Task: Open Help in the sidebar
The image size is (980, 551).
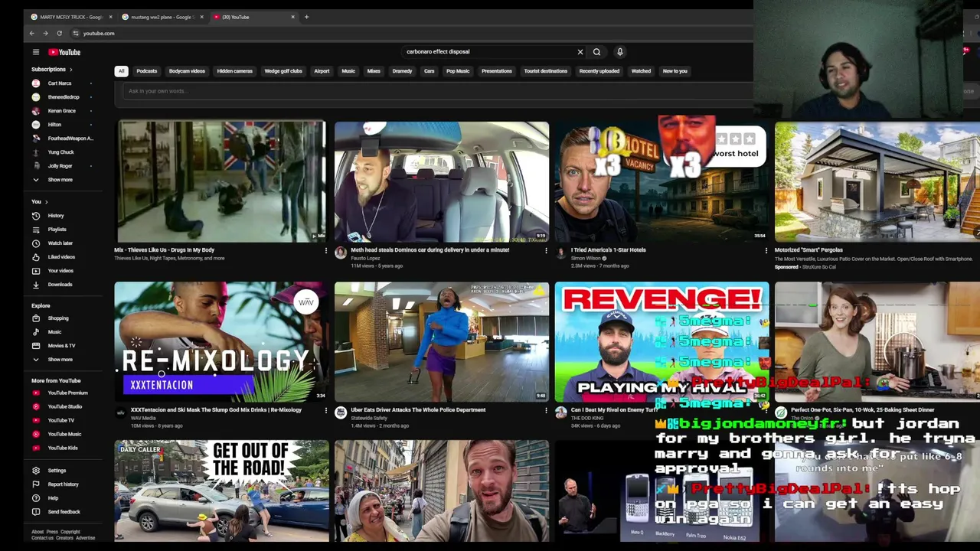Action: click(x=53, y=498)
